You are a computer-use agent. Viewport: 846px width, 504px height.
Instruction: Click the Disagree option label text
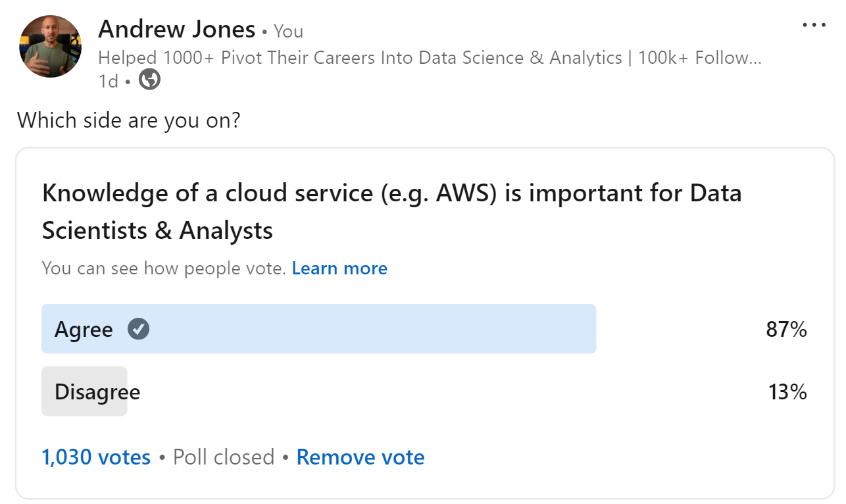pos(97,392)
